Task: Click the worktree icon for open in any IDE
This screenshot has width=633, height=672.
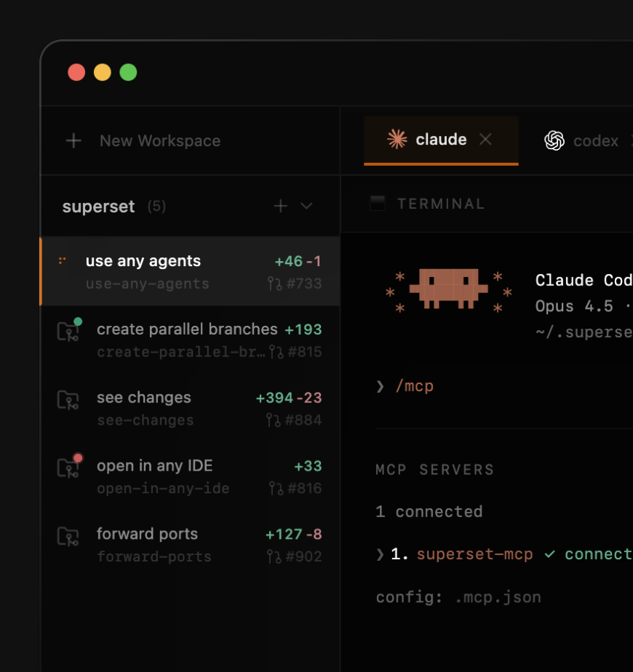Action: click(68, 468)
